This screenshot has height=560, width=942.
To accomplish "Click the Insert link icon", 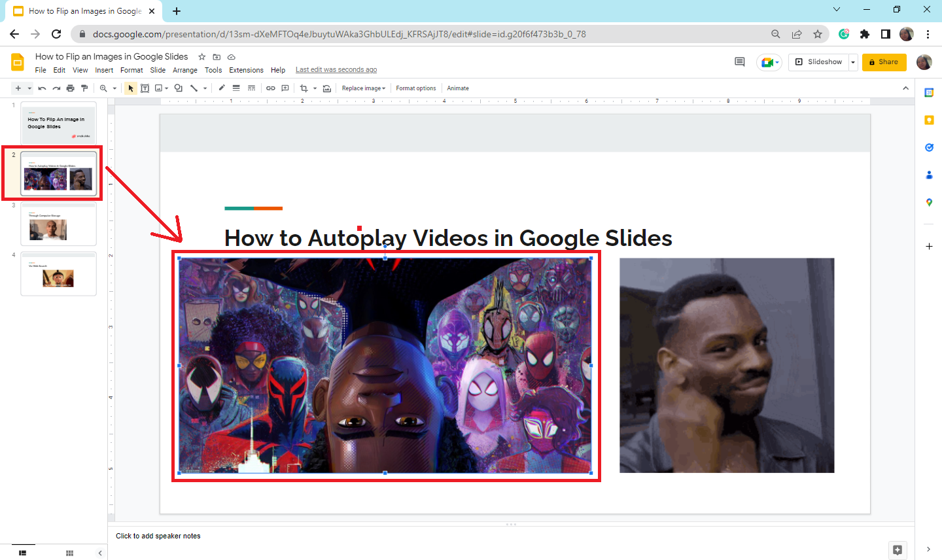I will pyautogui.click(x=270, y=88).
